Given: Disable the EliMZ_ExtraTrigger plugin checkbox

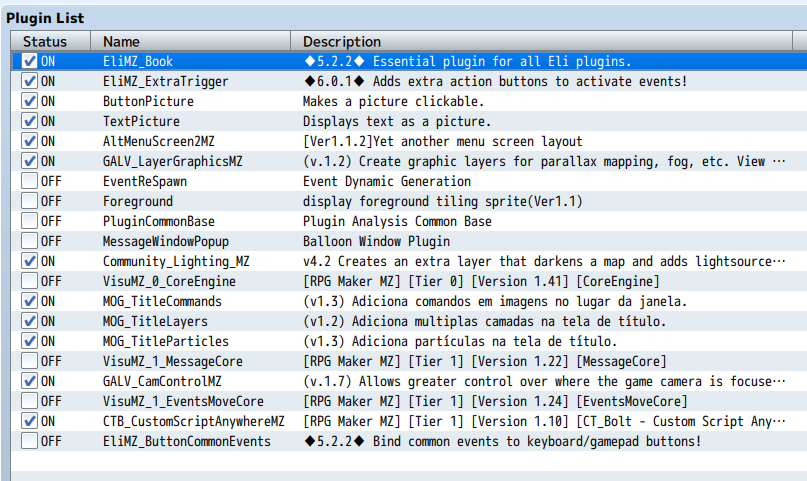Looking at the screenshot, I should coord(29,81).
